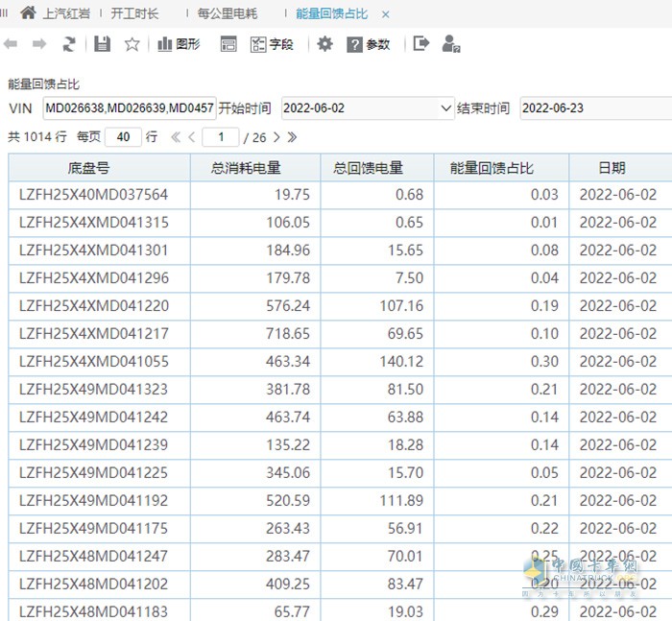The height and width of the screenshot is (621, 672).
Task: Click the settings gear icon
Action: (x=324, y=44)
